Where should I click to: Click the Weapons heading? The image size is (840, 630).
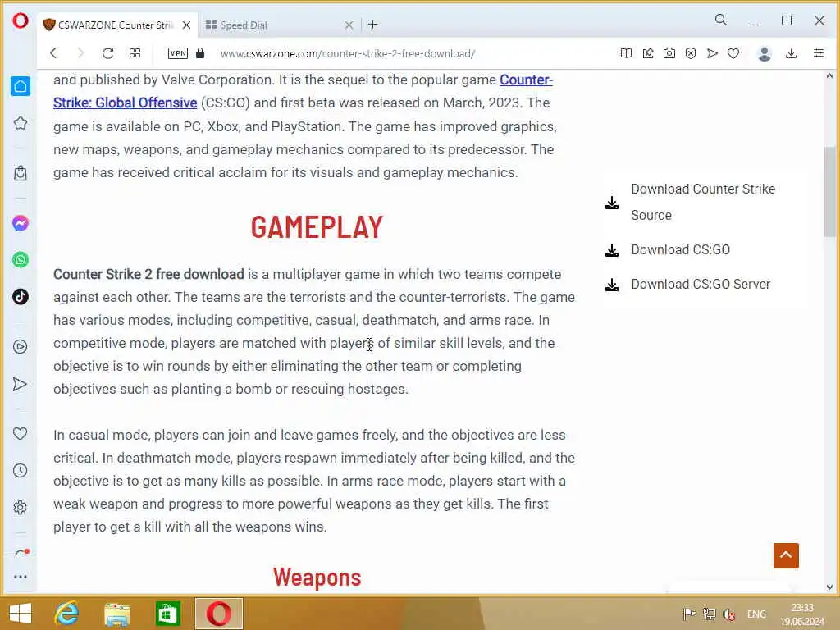coord(317,577)
